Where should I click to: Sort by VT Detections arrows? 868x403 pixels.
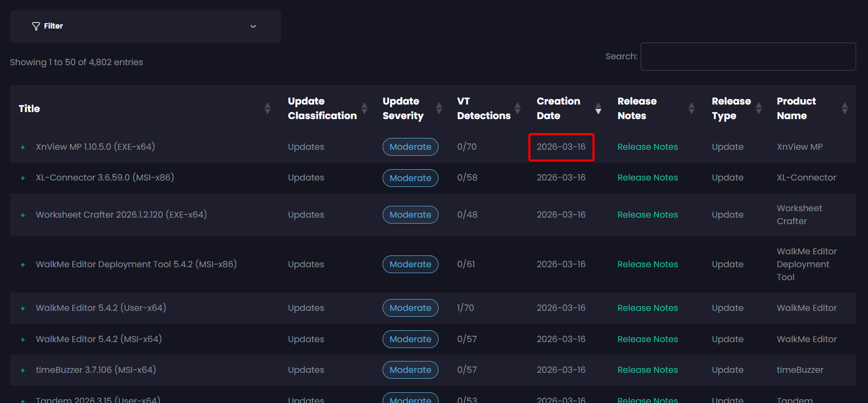click(x=517, y=108)
